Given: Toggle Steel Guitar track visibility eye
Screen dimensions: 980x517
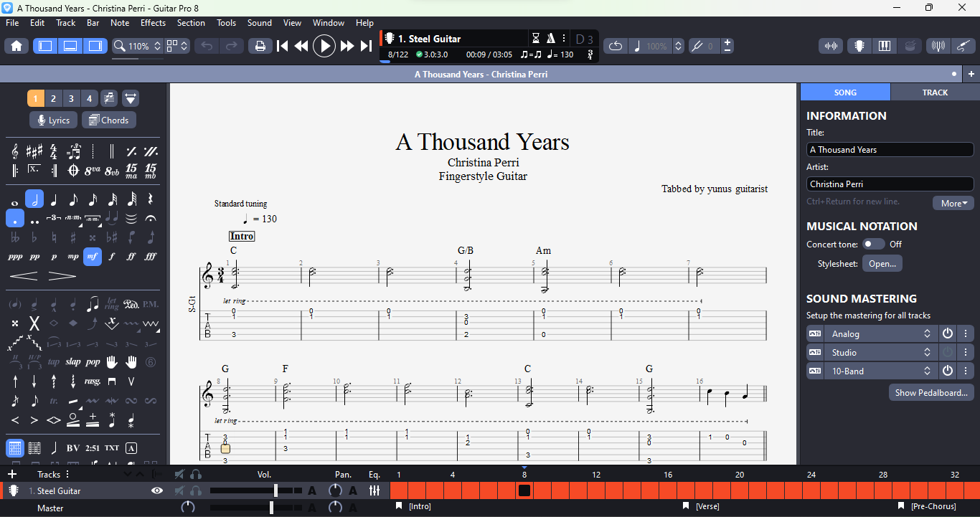Looking at the screenshot, I should point(157,490).
